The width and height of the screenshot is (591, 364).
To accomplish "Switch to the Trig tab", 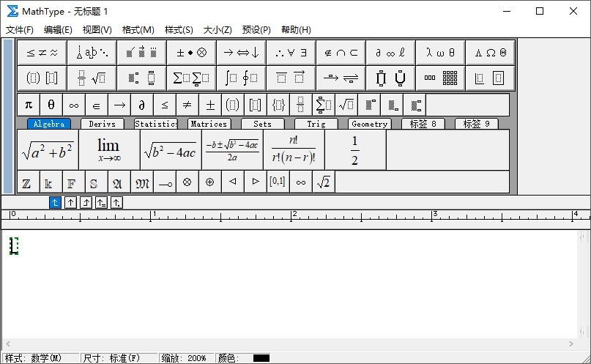I will tap(316, 124).
